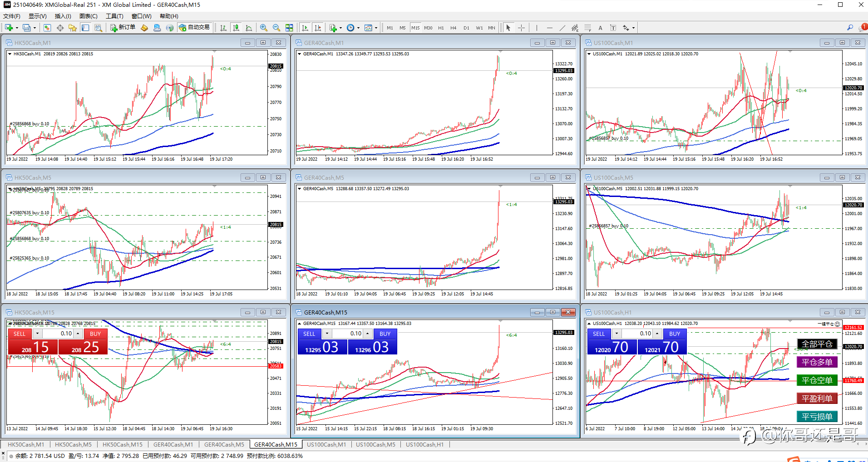This screenshot has width=868, height=462.
Task: Tile chart windows with the grid icon
Action: 289,28
